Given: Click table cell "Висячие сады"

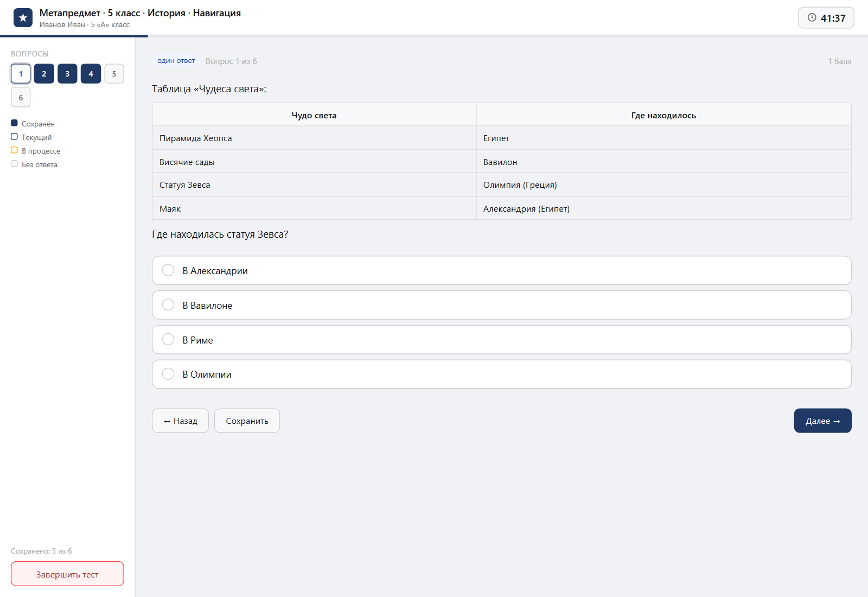Looking at the screenshot, I should [x=314, y=162].
